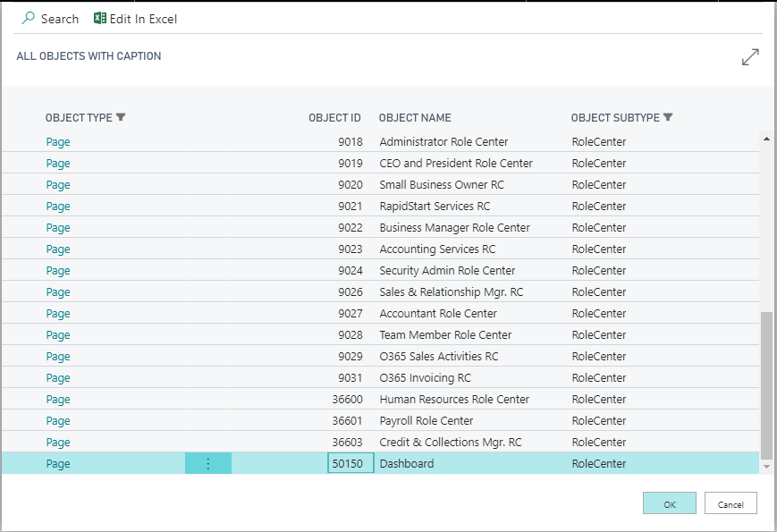Select O365 Sales Activities RC name
The width and height of the screenshot is (777, 532).
coord(438,356)
